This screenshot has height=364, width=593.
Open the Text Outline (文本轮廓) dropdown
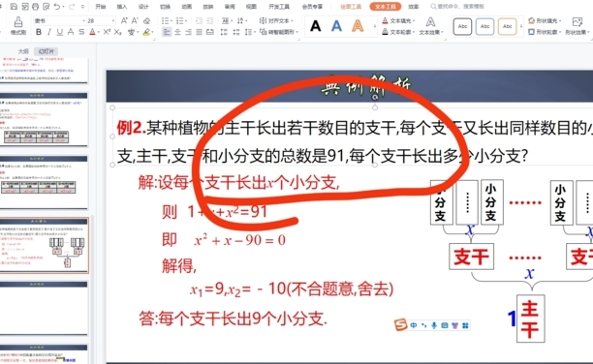[398, 32]
